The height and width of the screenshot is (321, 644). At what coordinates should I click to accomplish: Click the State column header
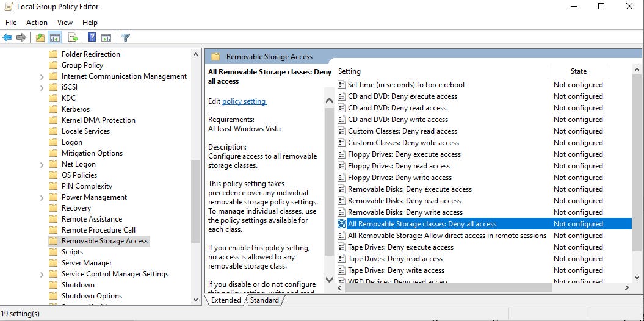click(x=578, y=71)
